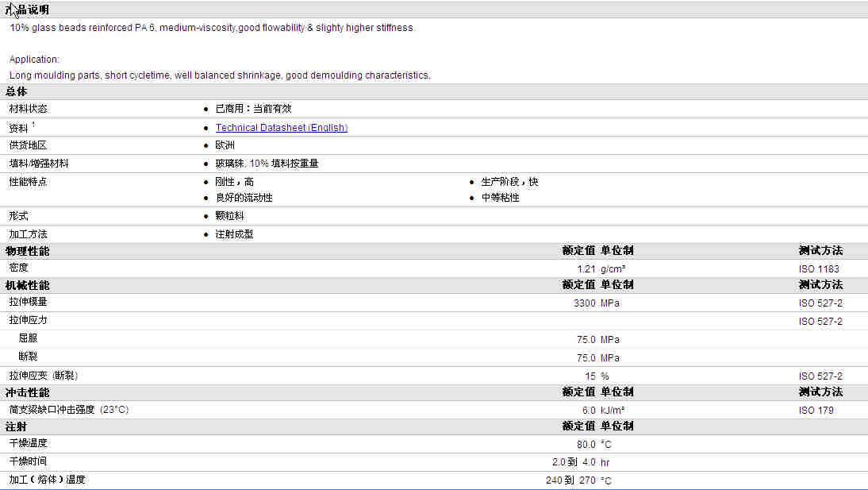Select the '欧洲' supply region value
Viewport: 868px width, 490px height.
click(225, 145)
